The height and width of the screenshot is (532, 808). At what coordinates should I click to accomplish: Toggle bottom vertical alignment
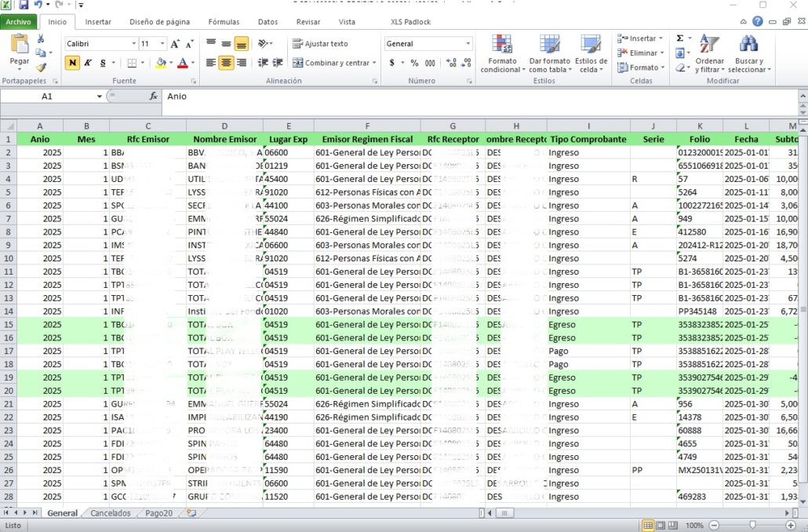[241, 44]
